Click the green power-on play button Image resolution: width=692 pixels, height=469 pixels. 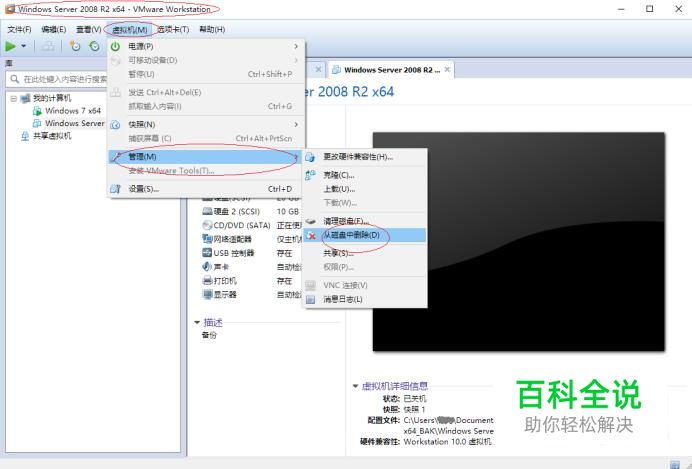pyautogui.click(x=10, y=46)
